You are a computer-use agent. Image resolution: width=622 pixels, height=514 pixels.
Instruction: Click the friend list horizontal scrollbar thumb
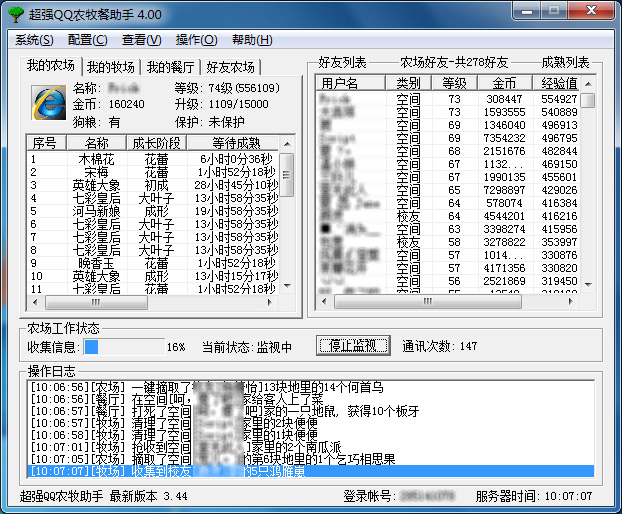[x=428, y=302]
